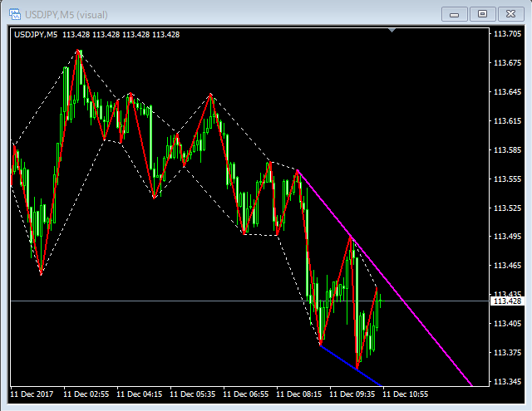The height and width of the screenshot is (411, 532).
Task: Click the 11 Dec 05:35 time label
Action: [x=192, y=394]
